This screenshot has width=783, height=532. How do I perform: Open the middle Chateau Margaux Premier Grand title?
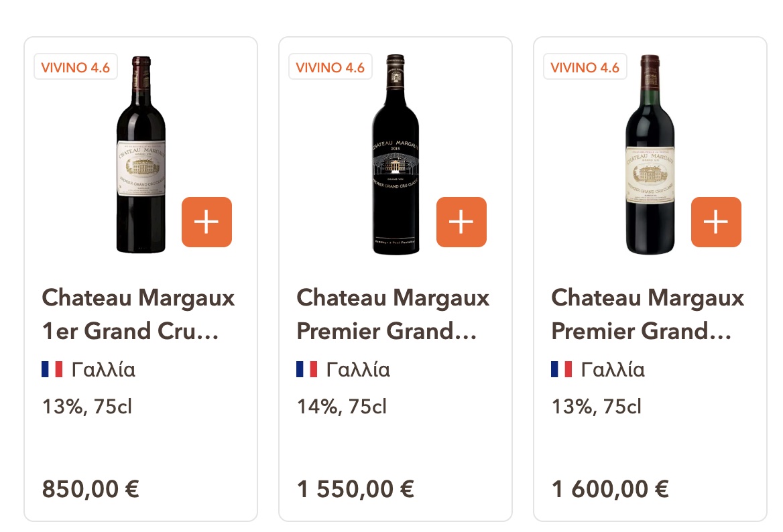click(393, 314)
